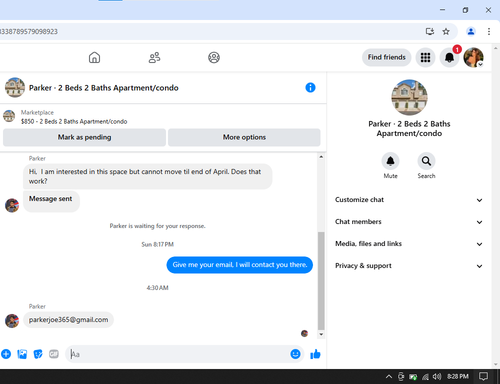Attach a photo using image icon

(22, 354)
